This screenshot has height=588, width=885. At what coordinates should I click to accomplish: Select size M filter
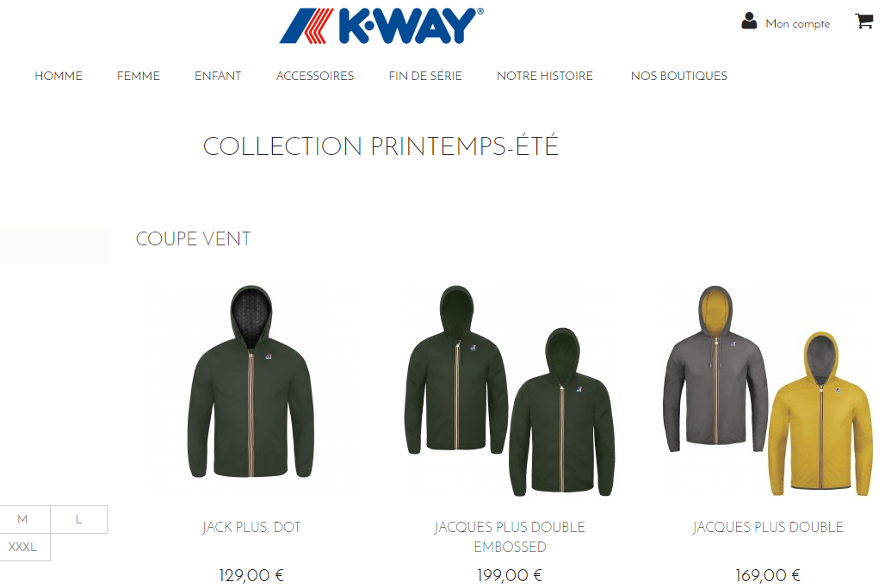[22, 519]
